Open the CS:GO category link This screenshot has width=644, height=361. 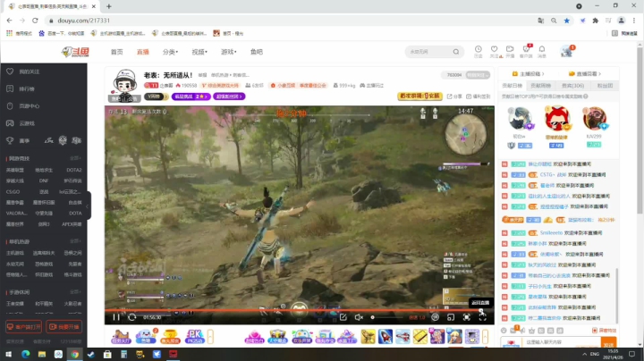click(x=13, y=191)
